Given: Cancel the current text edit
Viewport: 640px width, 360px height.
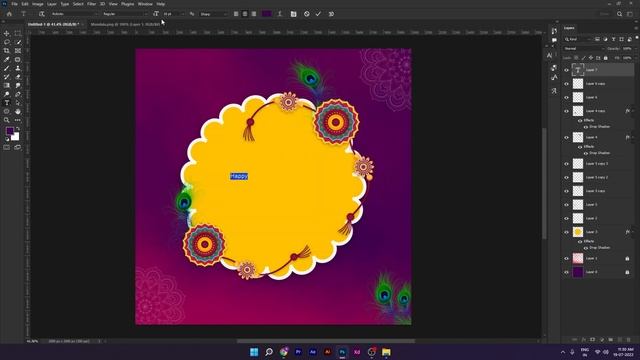Looking at the screenshot, I should [307, 14].
